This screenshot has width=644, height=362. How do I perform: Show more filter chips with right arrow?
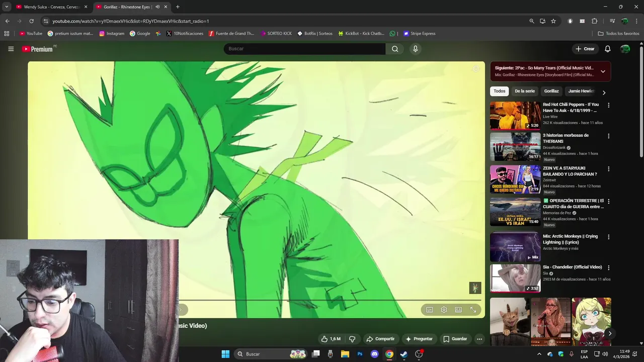click(x=604, y=93)
